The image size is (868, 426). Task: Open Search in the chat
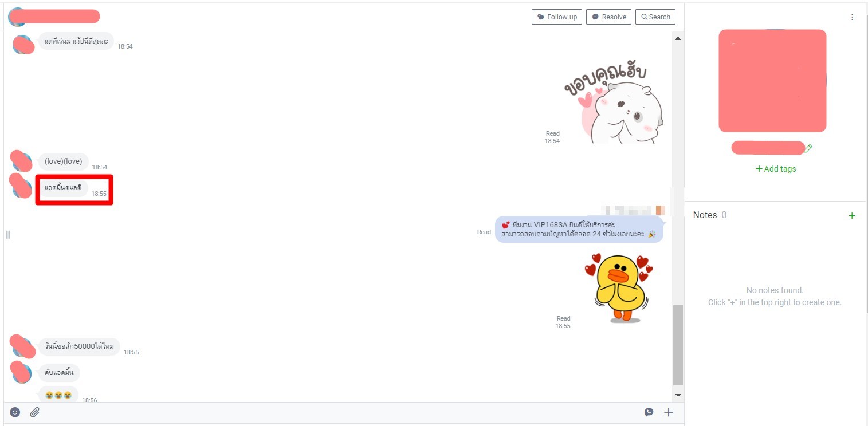click(655, 17)
